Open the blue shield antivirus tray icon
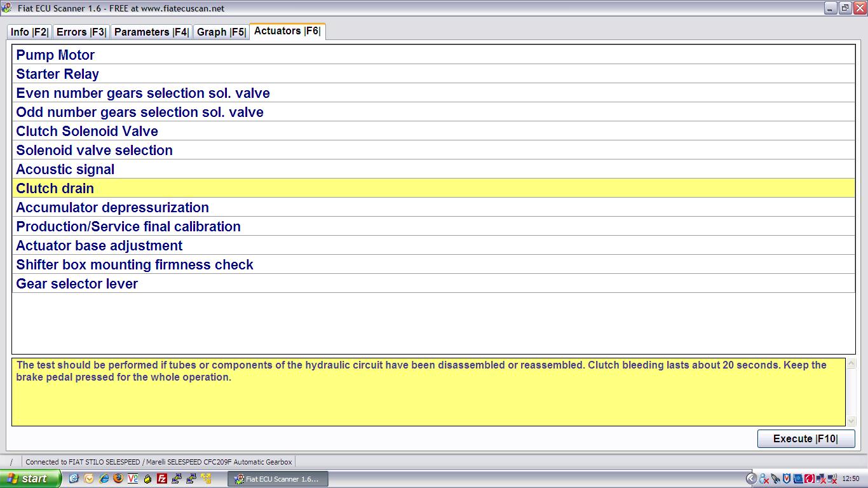Screen dimensions: 868x488 (x=787, y=478)
